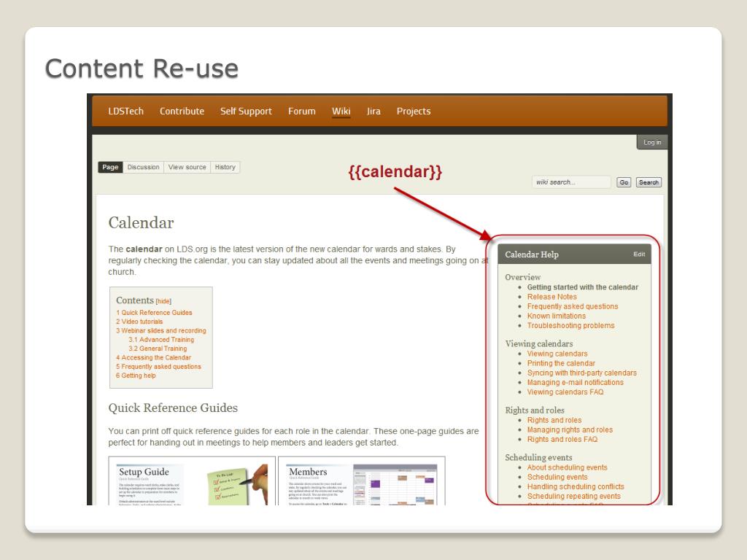Click Edit in Calendar Help box
This screenshot has width=747, height=560.
pos(639,254)
